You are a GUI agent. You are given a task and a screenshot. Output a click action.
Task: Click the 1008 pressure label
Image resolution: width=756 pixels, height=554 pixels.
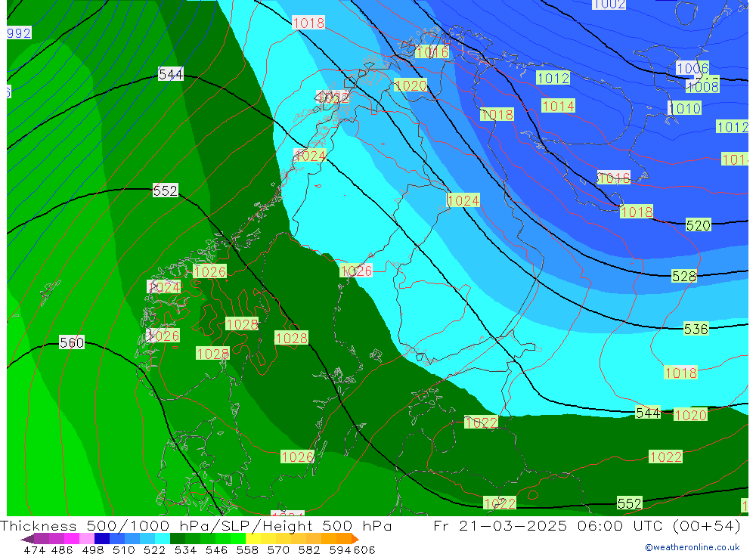coord(702,86)
